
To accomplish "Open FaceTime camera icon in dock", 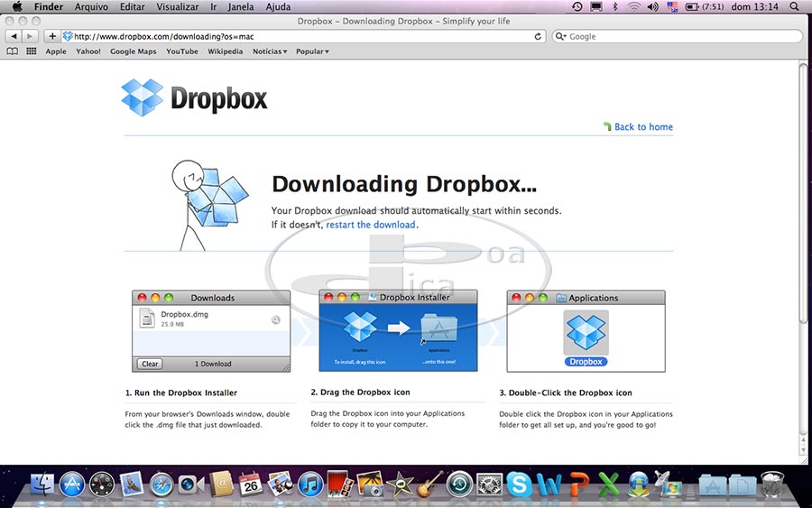I will (x=190, y=485).
